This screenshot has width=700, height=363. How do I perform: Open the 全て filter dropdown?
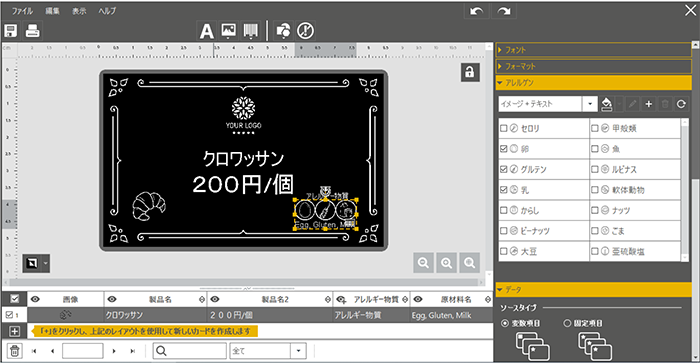(298, 351)
